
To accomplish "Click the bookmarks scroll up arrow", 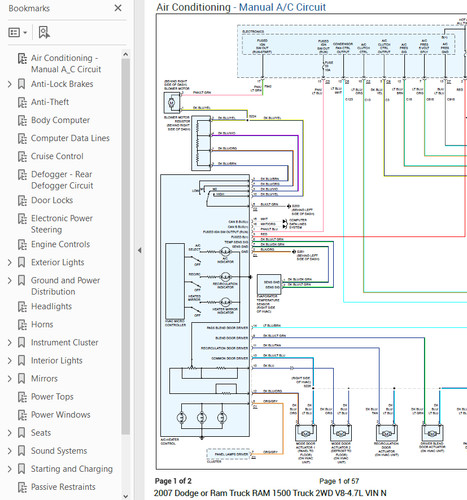I will click(125, 54).
